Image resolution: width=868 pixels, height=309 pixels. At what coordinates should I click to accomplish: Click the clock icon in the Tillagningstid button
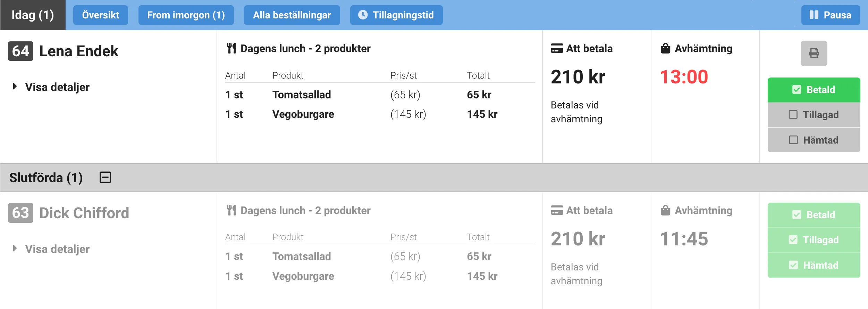[x=362, y=15]
